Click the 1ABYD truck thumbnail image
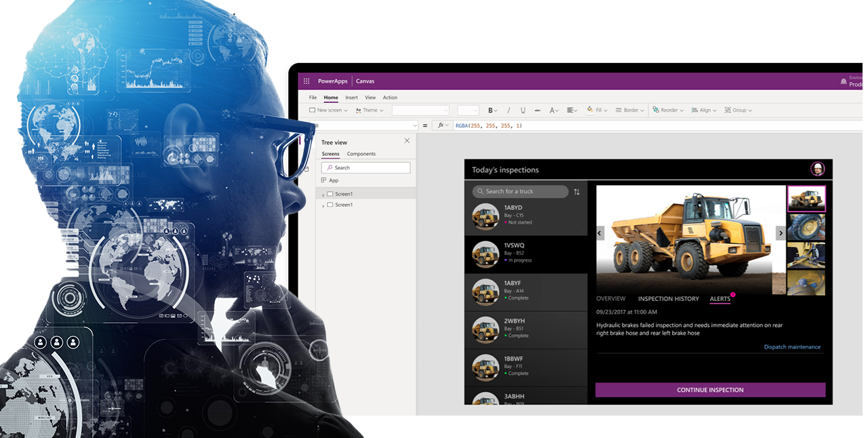 pyautogui.click(x=486, y=216)
